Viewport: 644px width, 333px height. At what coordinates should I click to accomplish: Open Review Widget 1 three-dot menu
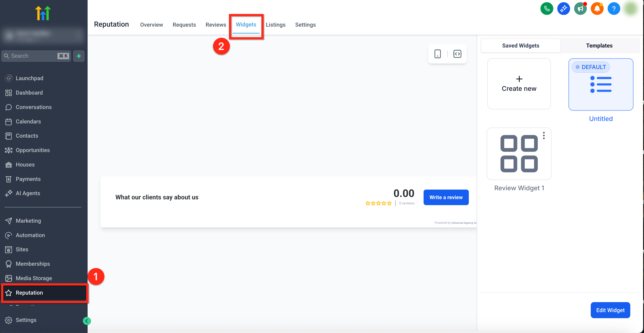click(x=544, y=136)
